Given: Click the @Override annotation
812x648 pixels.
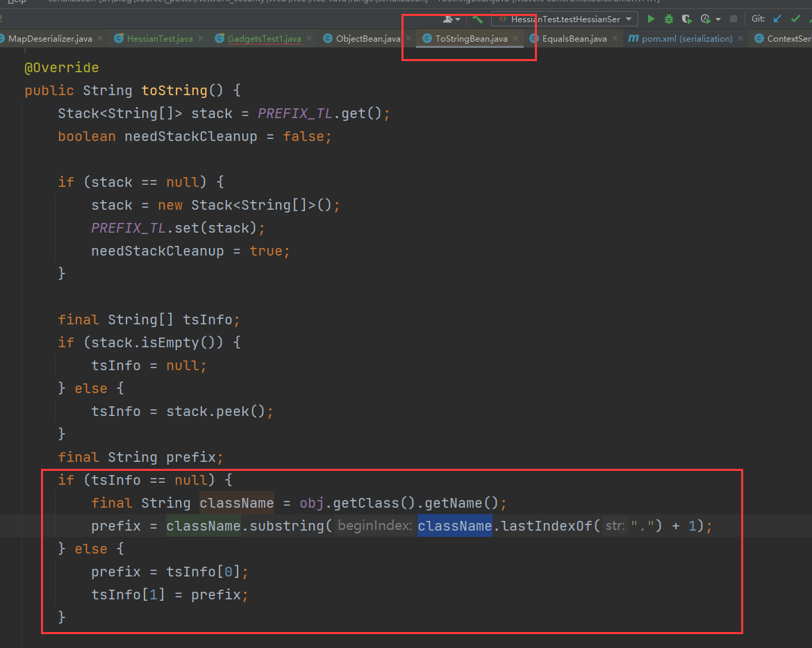Looking at the screenshot, I should (62, 68).
